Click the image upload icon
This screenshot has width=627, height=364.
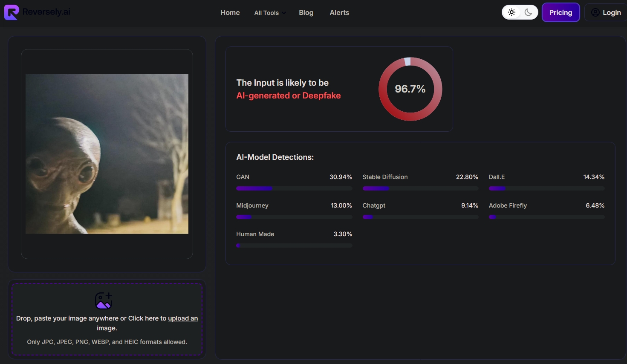coord(104,300)
